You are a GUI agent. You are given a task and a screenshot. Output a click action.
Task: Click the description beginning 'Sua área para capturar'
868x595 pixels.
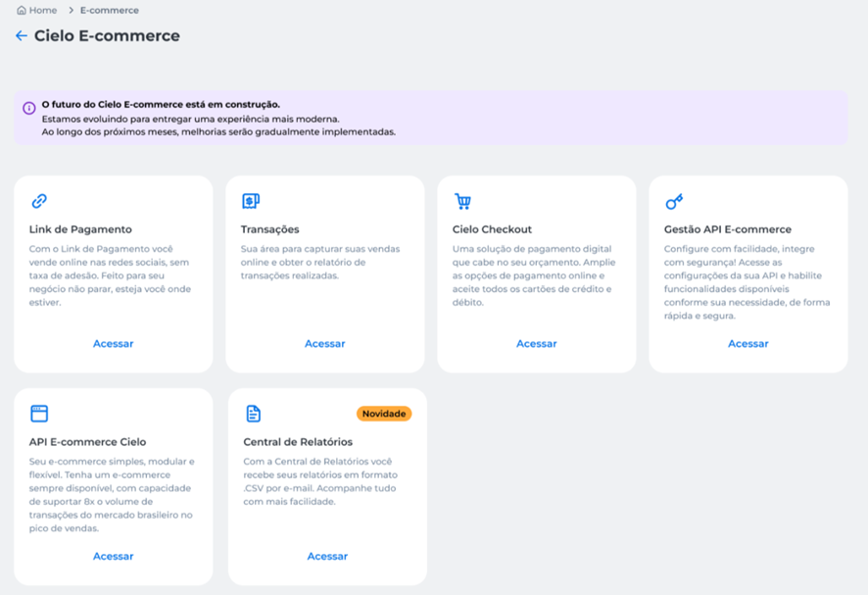pyautogui.click(x=320, y=262)
